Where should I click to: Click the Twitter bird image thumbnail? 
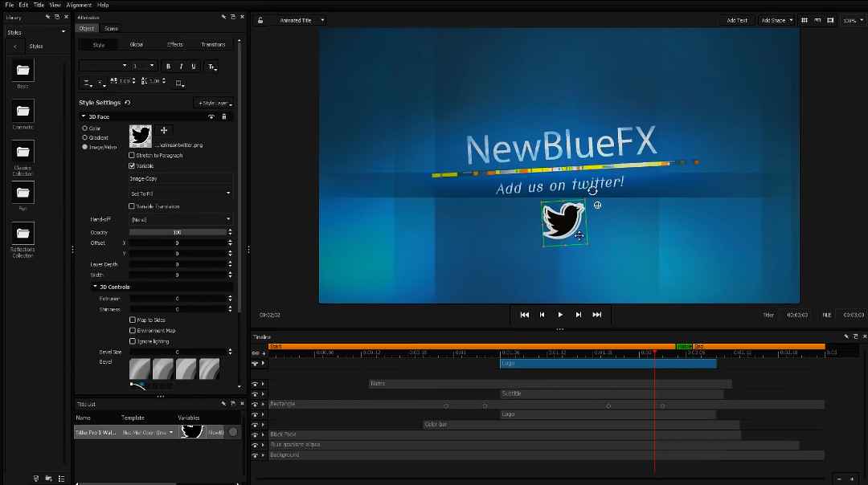(140, 136)
